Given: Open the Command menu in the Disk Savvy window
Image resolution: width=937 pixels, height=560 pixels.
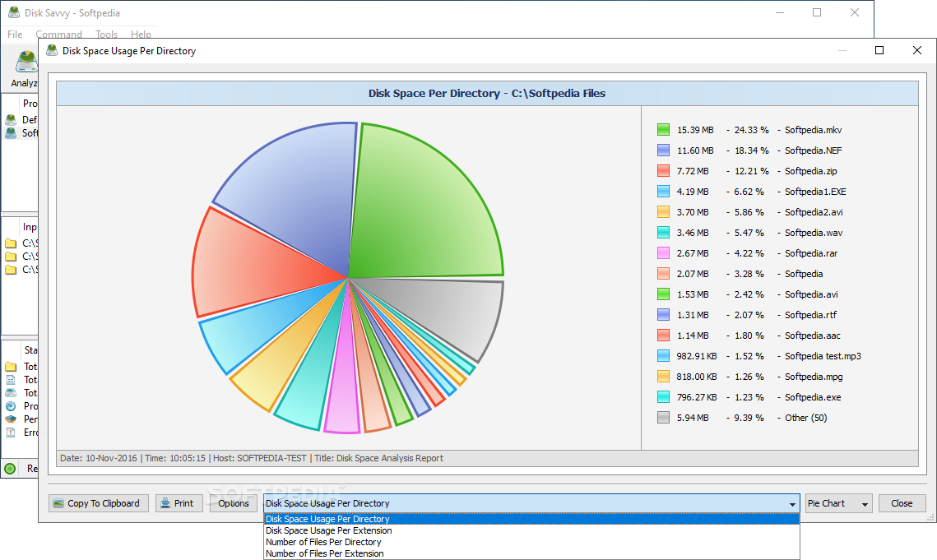Looking at the screenshot, I should point(58,34).
